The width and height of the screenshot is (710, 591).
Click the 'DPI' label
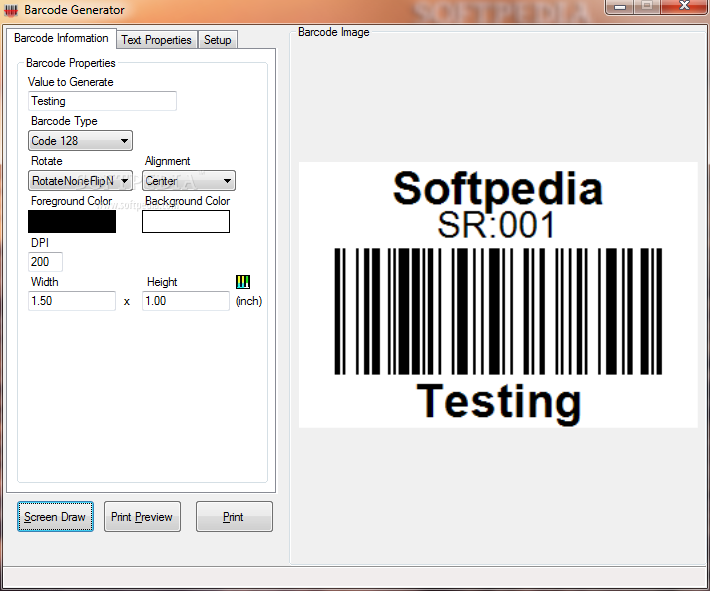40,243
